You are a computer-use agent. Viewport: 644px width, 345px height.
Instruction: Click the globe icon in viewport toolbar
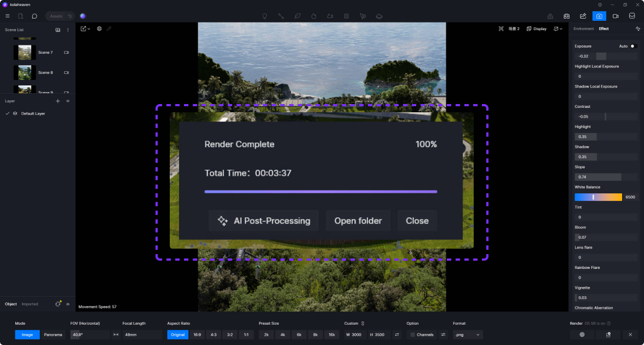(100, 28)
